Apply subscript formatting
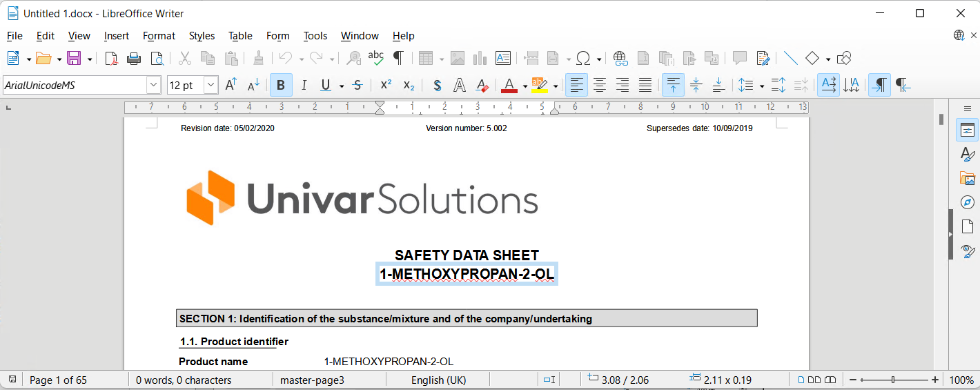Viewport: 980px width, 390px height. (x=409, y=85)
